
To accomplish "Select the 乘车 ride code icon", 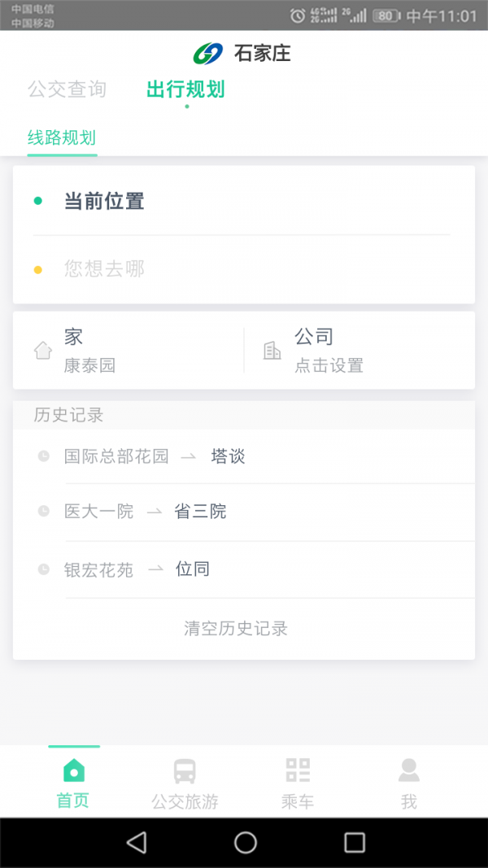I will tap(297, 768).
